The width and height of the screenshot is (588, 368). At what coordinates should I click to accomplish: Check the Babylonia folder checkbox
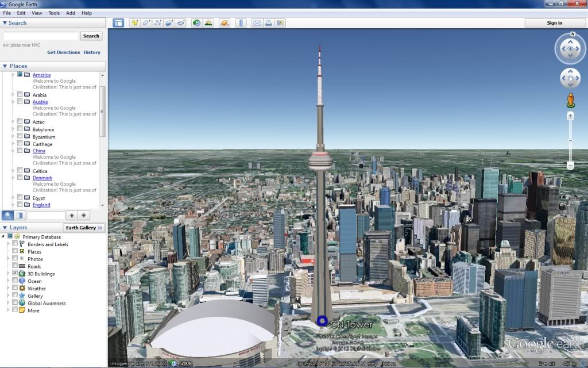pos(20,129)
